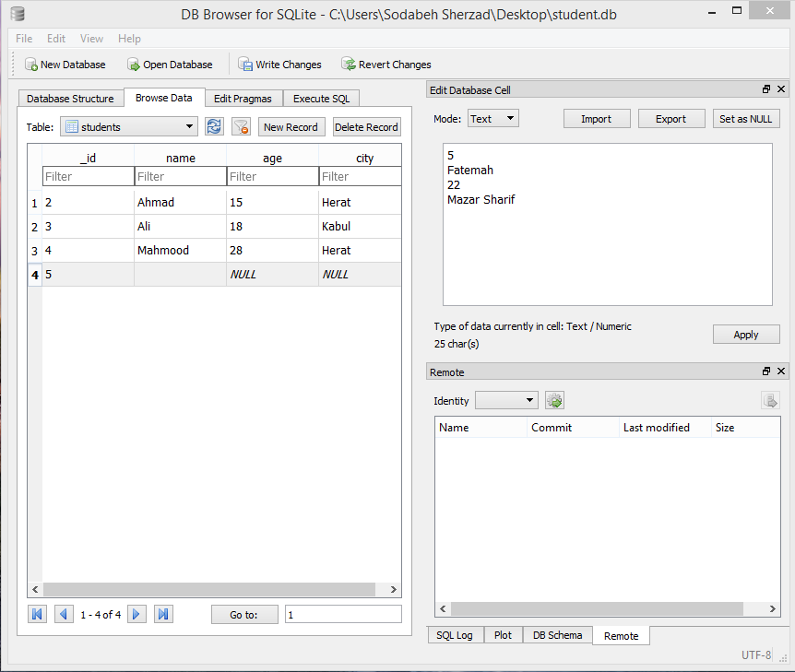Click the New Database toolbar icon
Screen dimensions: 795x672
31,65
